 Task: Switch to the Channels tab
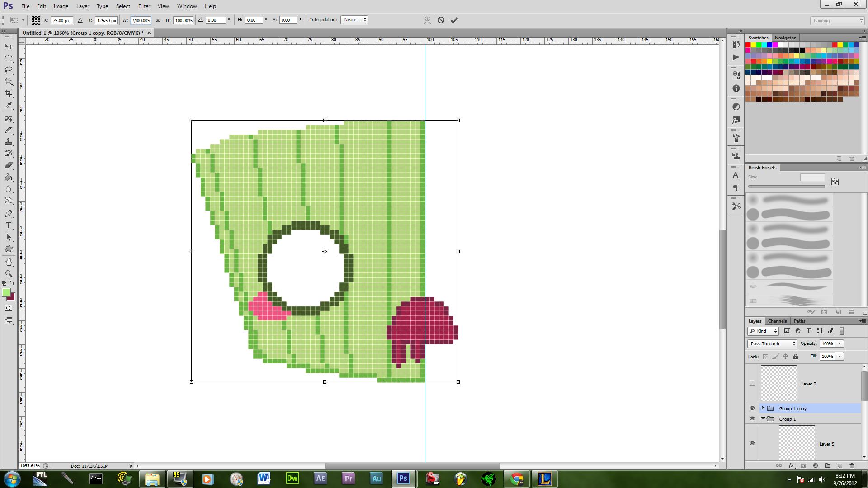[777, 321]
